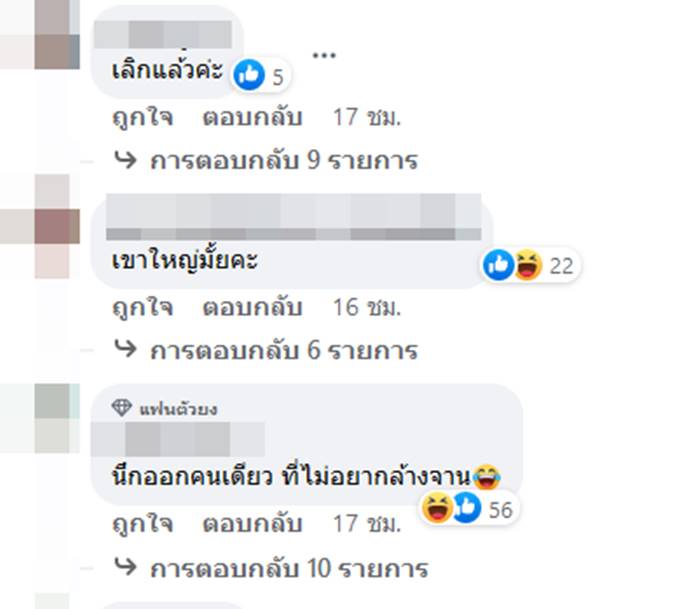Open the three-dots menu beside first comment
Screen dimensions: 700x609
[x=324, y=55]
